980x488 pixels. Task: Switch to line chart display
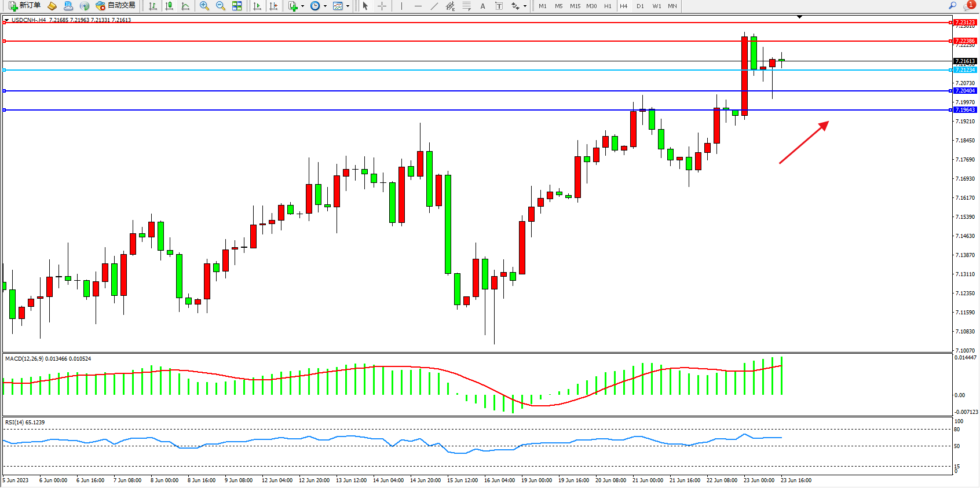click(x=185, y=6)
